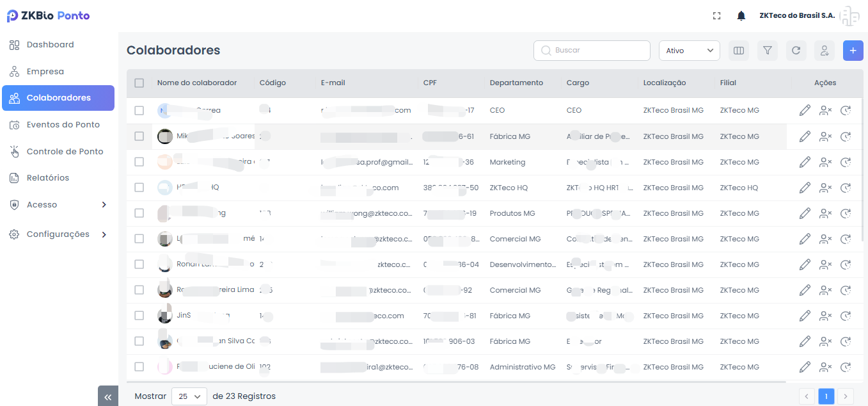Screen dimensions: 868x406
Task: Open the Ativo status dropdown
Action: [x=689, y=51]
